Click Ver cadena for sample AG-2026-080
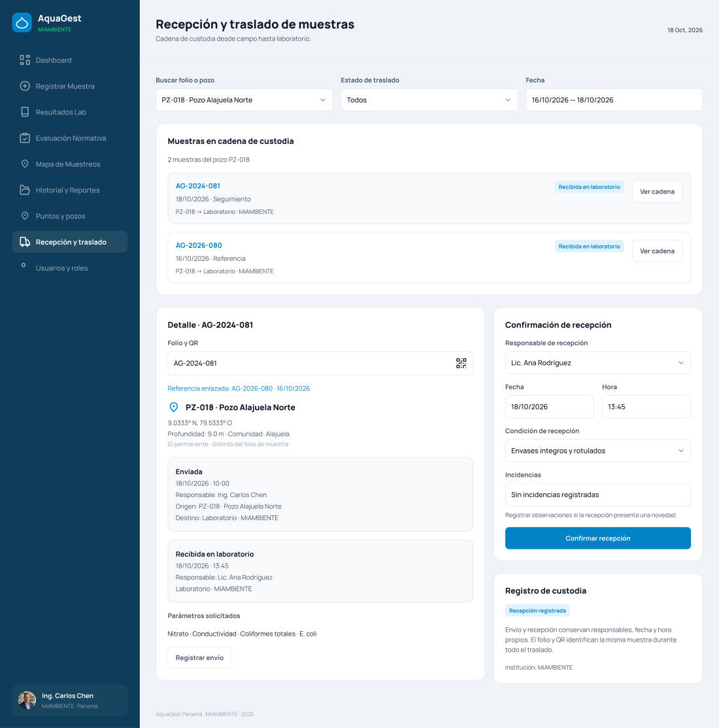Screen dimensions: 719x728 (658, 251)
